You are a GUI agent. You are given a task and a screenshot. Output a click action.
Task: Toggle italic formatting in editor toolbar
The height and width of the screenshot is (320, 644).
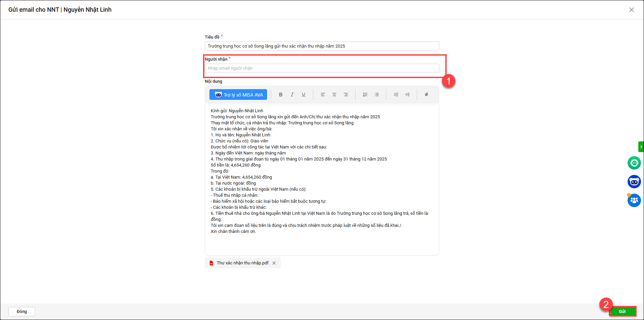[x=292, y=94]
